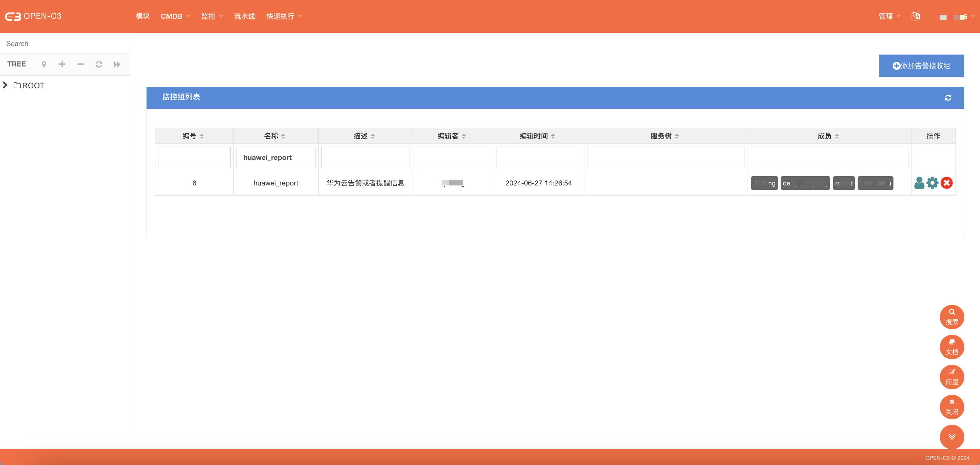This screenshot has width=980, height=465.
Task: Open the CMDB dropdown menu
Action: (x=175, y=16)
